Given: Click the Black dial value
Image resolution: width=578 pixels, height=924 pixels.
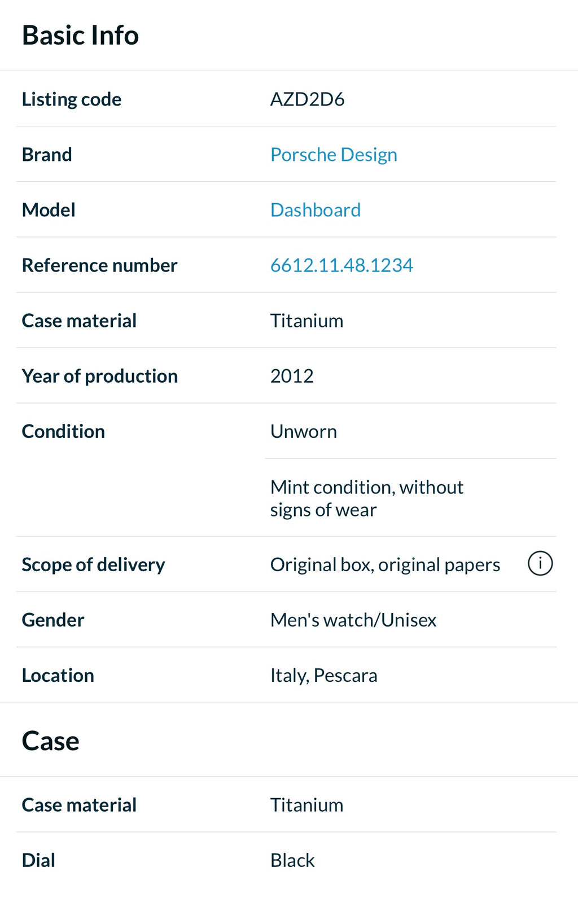Looking at the screenshot, I should 292,860.
